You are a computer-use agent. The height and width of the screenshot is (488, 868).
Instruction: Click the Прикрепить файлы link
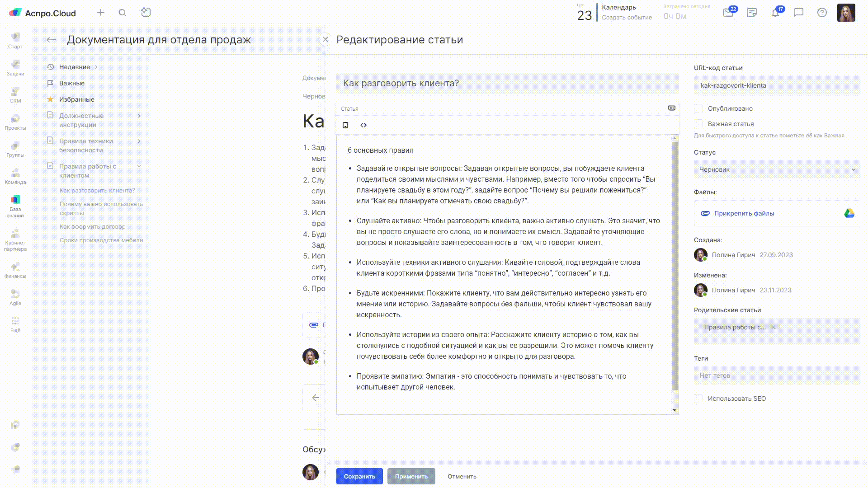click(744, 213)
